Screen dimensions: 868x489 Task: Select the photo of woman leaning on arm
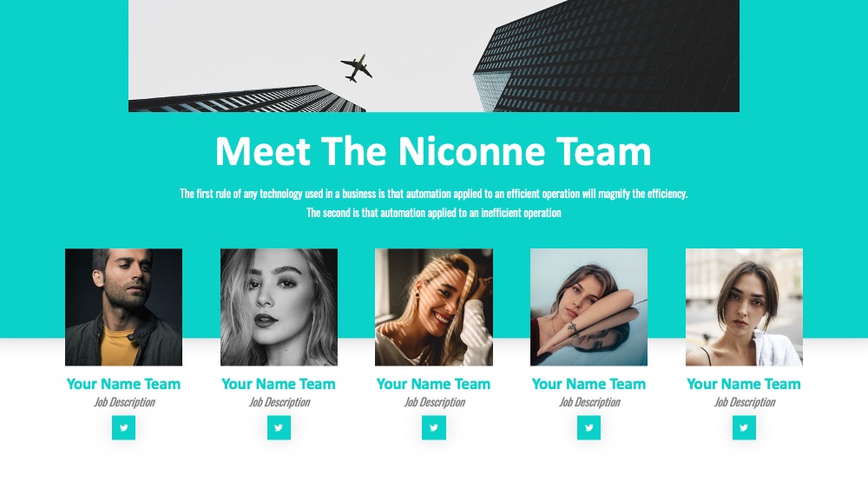(589, 307)
